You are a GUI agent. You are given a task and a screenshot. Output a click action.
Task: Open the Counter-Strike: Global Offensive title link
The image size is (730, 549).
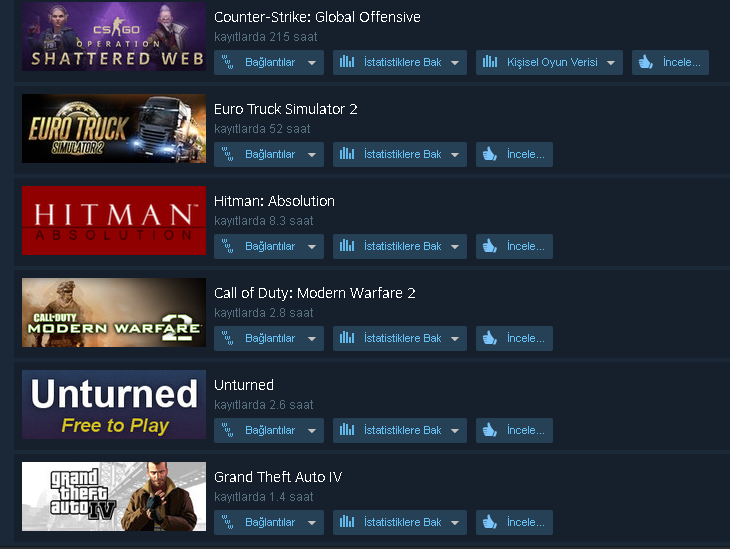(x=317, y=17)
